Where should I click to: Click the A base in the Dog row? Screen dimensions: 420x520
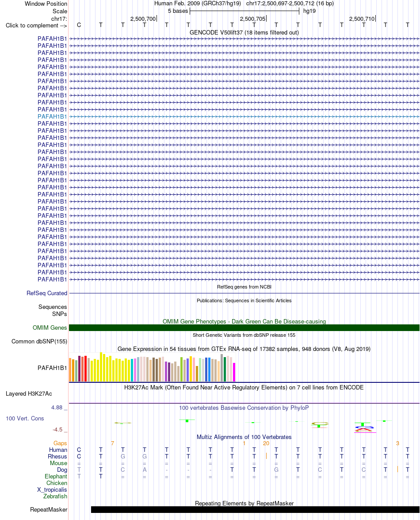(x=145, y=470)
